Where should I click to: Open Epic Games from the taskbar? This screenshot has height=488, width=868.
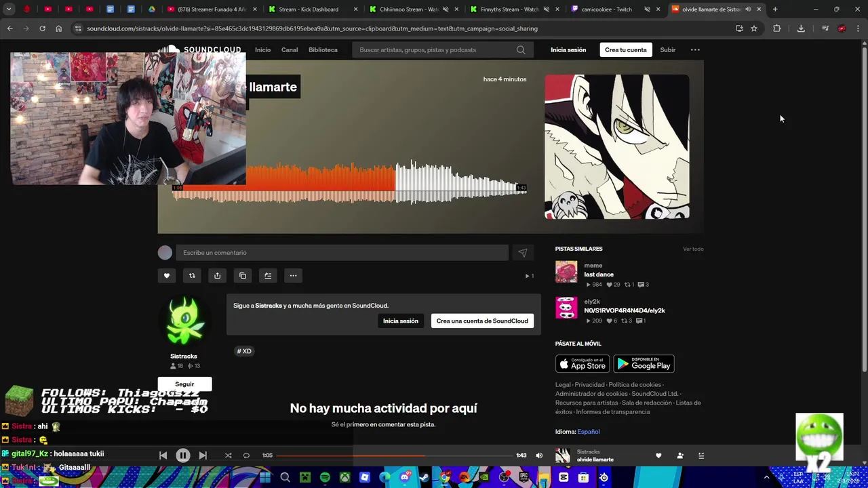pyautogui.click(x=524, y=478)
